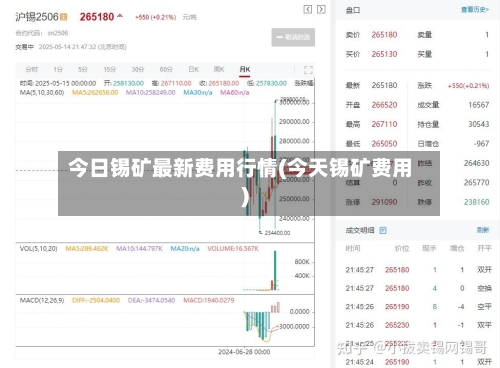Click the 2024-06-28 00:00 axis date
500x368 pixels.
[x=244, y=352]
